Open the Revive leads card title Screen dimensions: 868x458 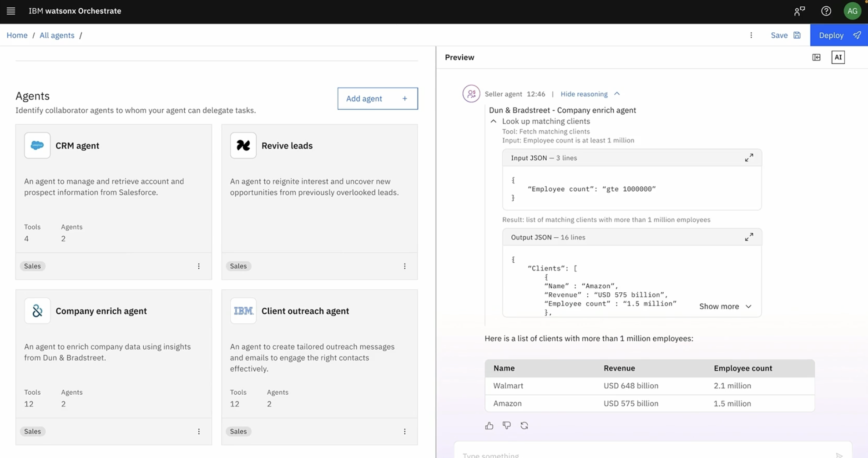[287, 146]
